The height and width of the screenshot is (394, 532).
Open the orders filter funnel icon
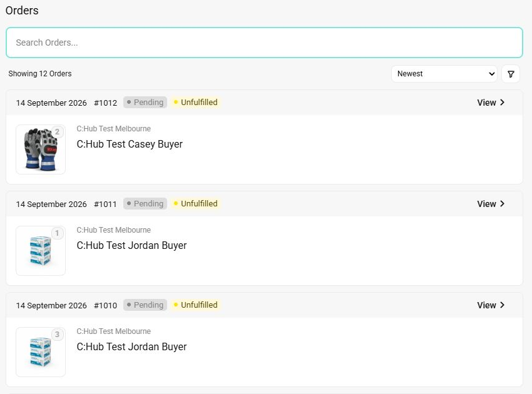pos(511,74)
